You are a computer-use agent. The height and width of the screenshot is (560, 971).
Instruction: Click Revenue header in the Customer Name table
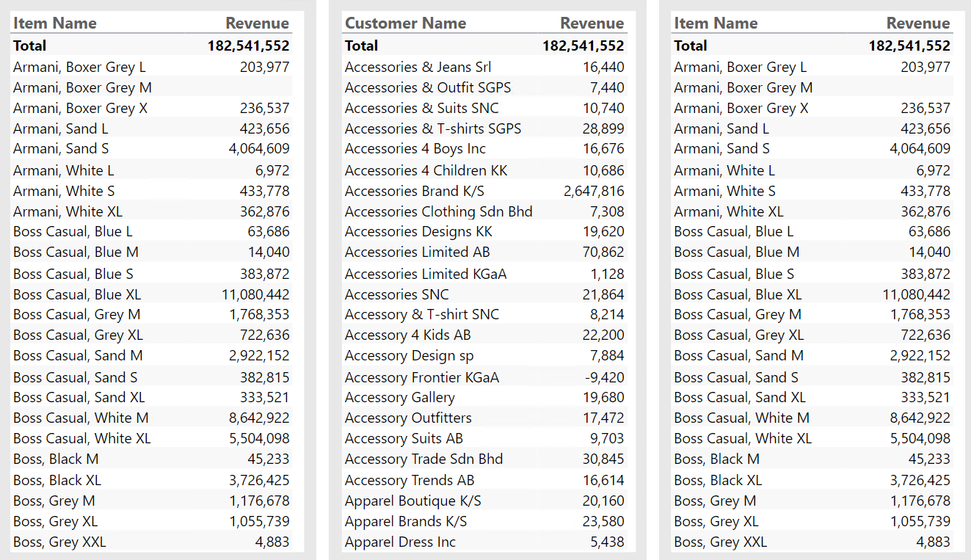point(592,23)
